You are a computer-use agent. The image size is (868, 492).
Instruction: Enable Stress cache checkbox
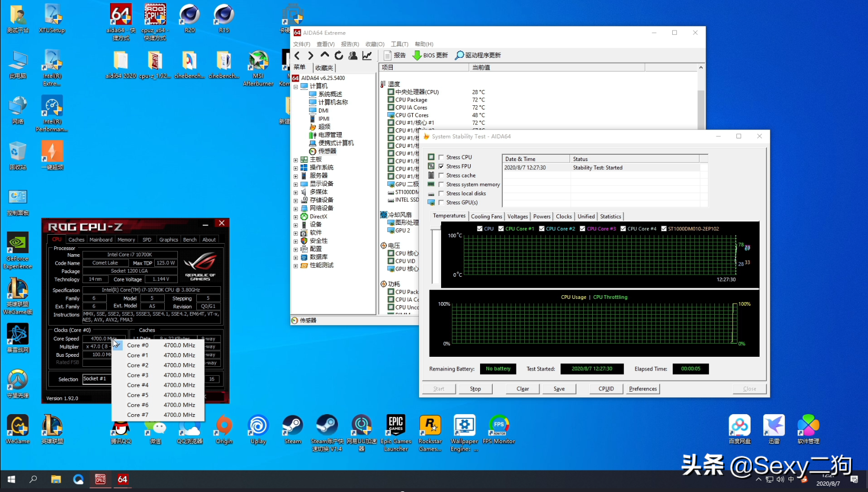441,175
